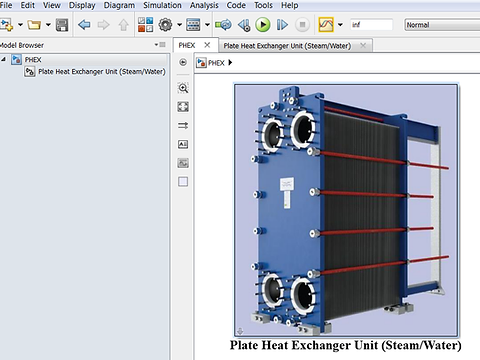Image resolution: width=480 pixels, height=360 pixels.
Task: Click the Open folder icon
Action: (x=34, y=25)
